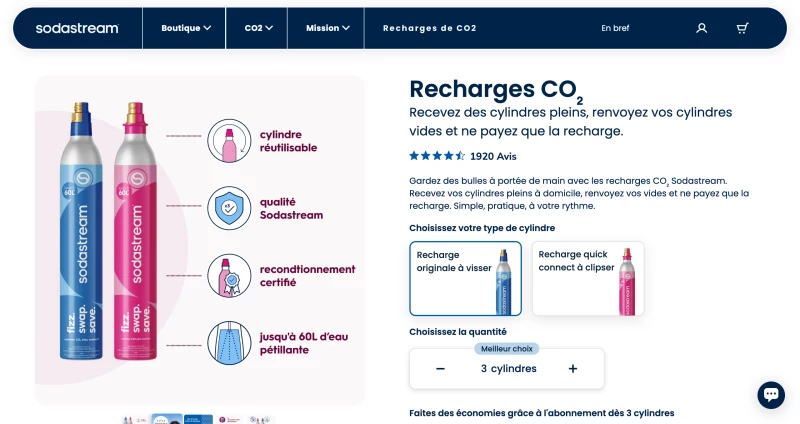Click the blue cylinder in product image
The image size is (800, 424).
(x=82, y=231)
